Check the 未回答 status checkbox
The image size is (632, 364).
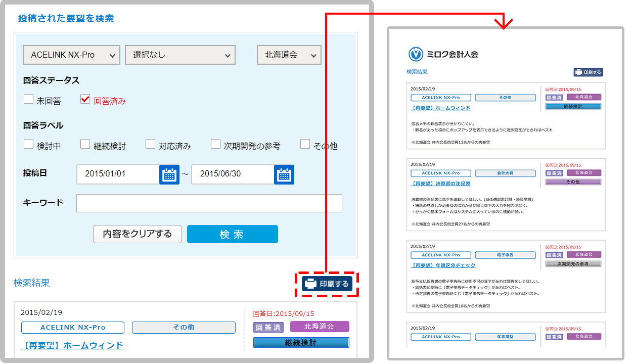point(28,99)
